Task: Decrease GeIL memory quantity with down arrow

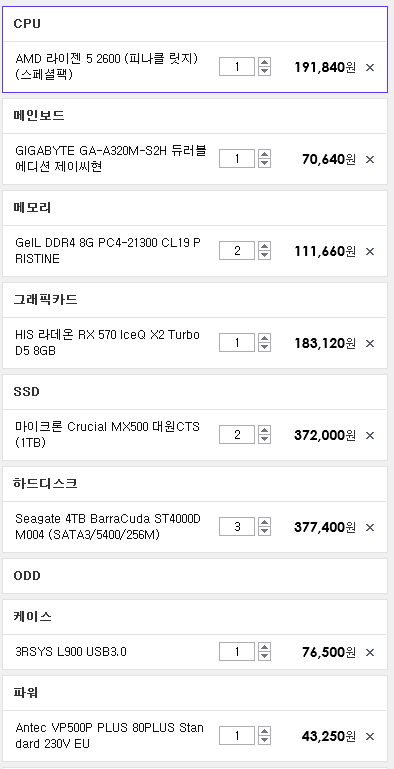Action: [264, 256]
